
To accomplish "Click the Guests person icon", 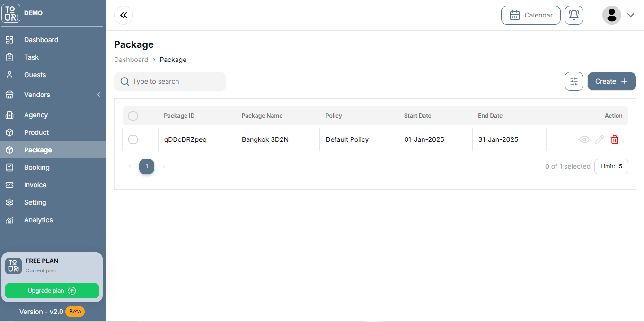I will tap(9, 75).
